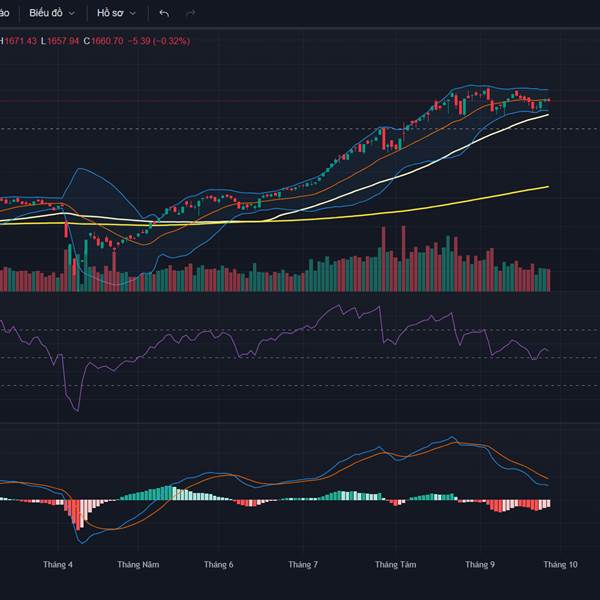
Task: Click the high price value 1671.43
Action: tap(20, 41)
